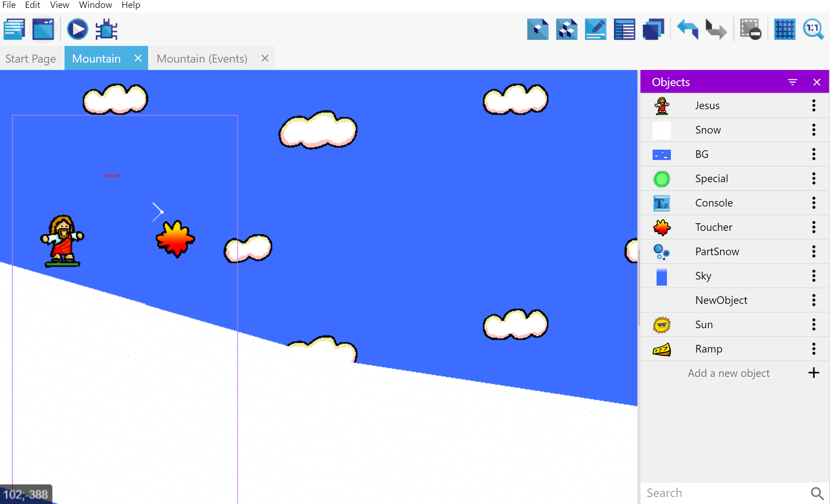Delete selected instances icon
830x504 pixels.
coord(751,29)
